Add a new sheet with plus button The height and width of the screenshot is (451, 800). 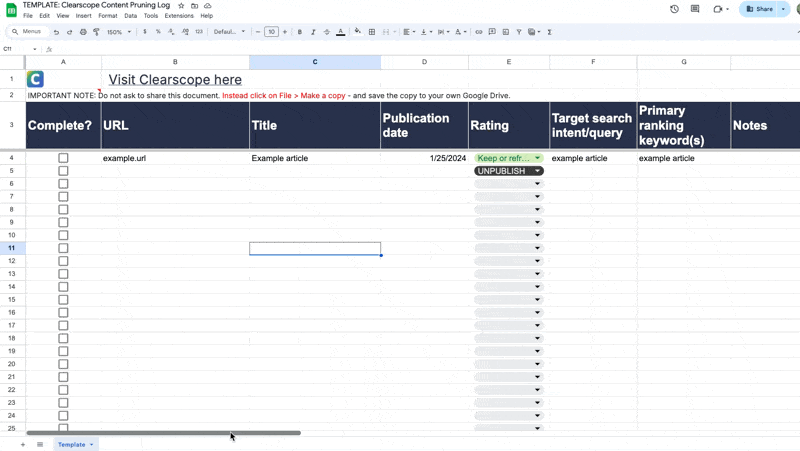tap(23, 445)
